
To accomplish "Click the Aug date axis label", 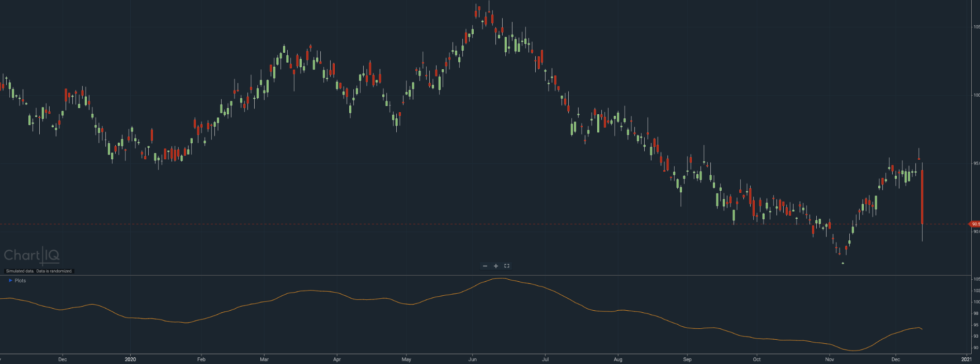I will pyautogui.click(x=618, y=359).
